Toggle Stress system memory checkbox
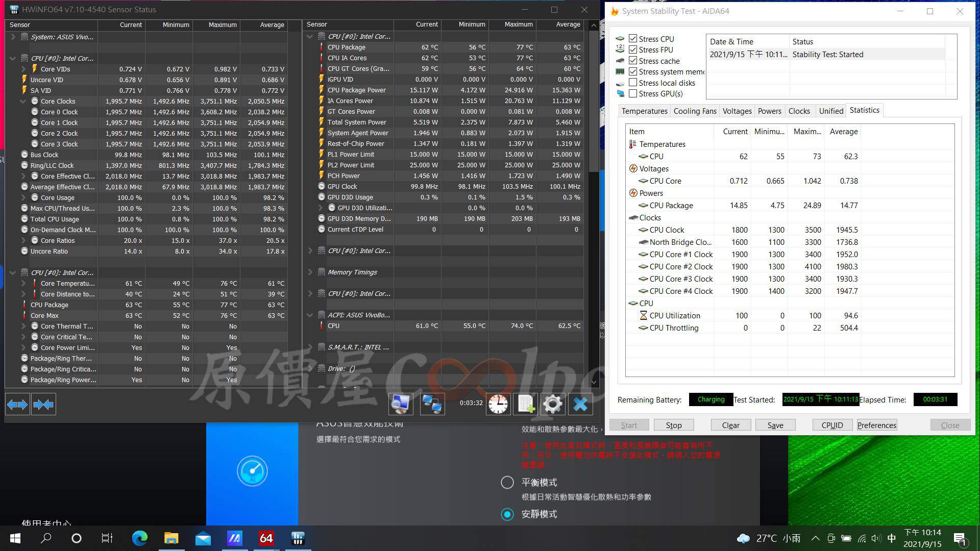Viewport: 980px width, 551px height. point(633,71)
